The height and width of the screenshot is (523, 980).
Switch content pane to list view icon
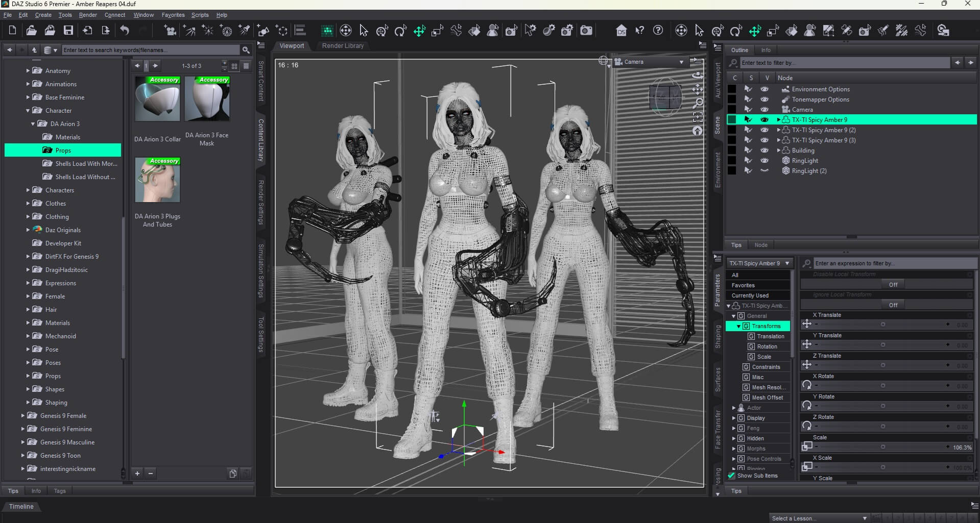pos(246,66)
